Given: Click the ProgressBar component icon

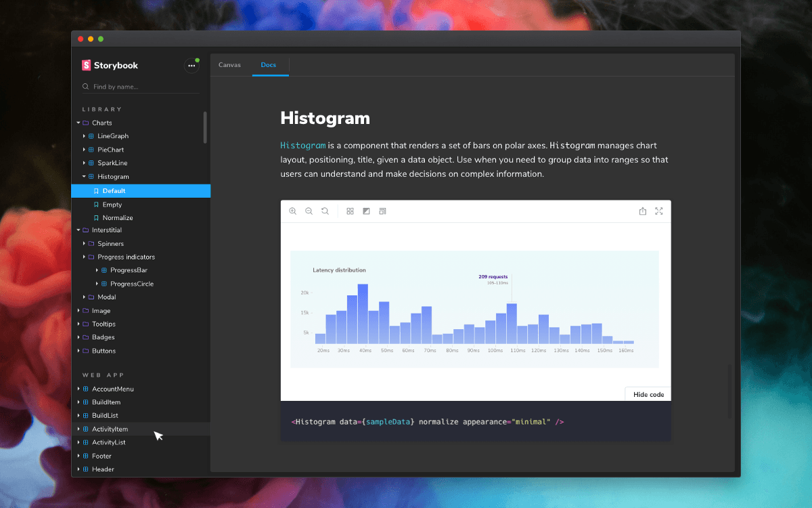Looking at the screenshot, I should coord(104,270).
